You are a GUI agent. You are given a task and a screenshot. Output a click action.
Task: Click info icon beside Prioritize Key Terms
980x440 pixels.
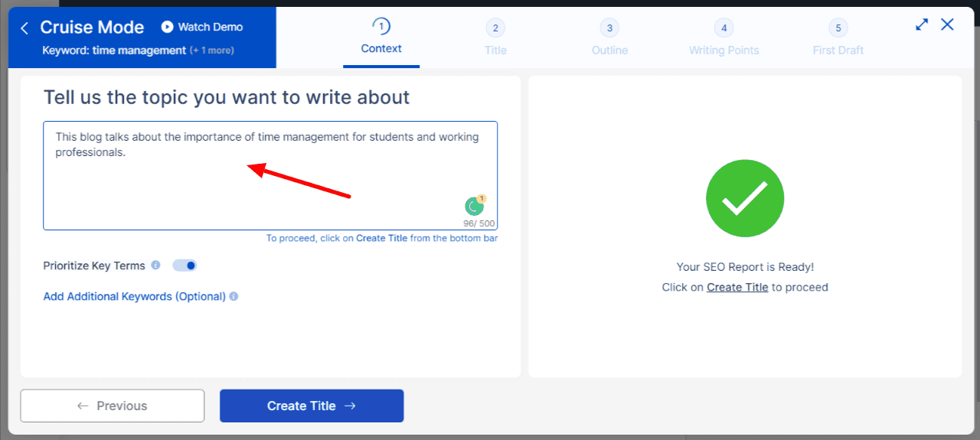tap(155, 266)
